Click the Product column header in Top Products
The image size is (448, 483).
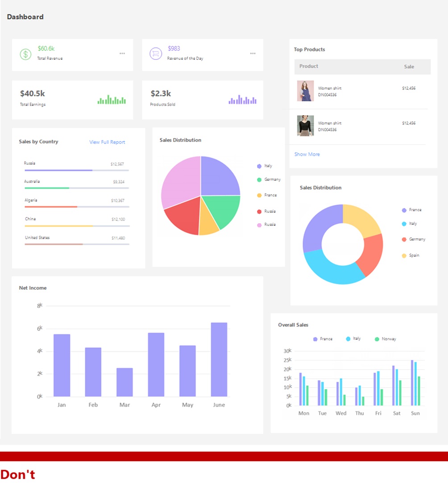(308, 66)
